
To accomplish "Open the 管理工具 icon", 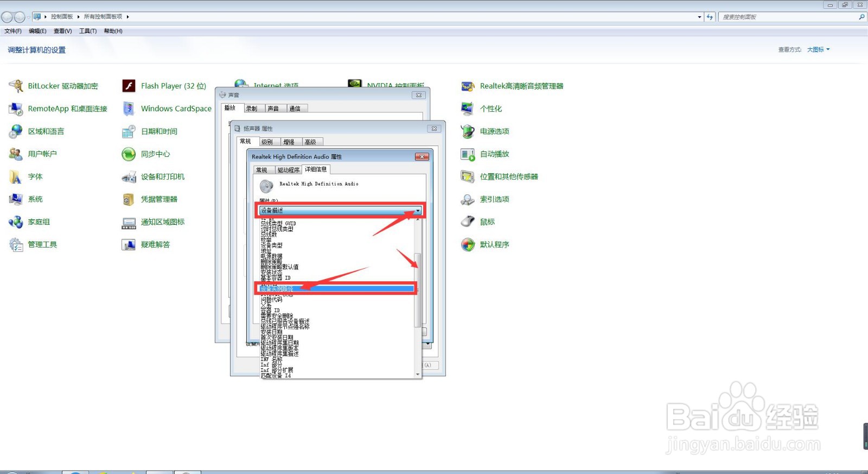I will 16,245.
